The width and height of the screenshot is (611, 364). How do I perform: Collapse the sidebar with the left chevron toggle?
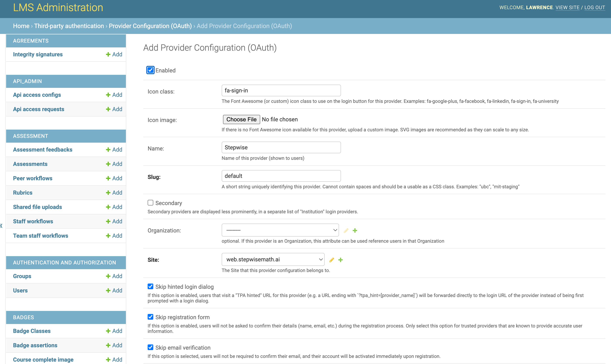pos(2,226)
